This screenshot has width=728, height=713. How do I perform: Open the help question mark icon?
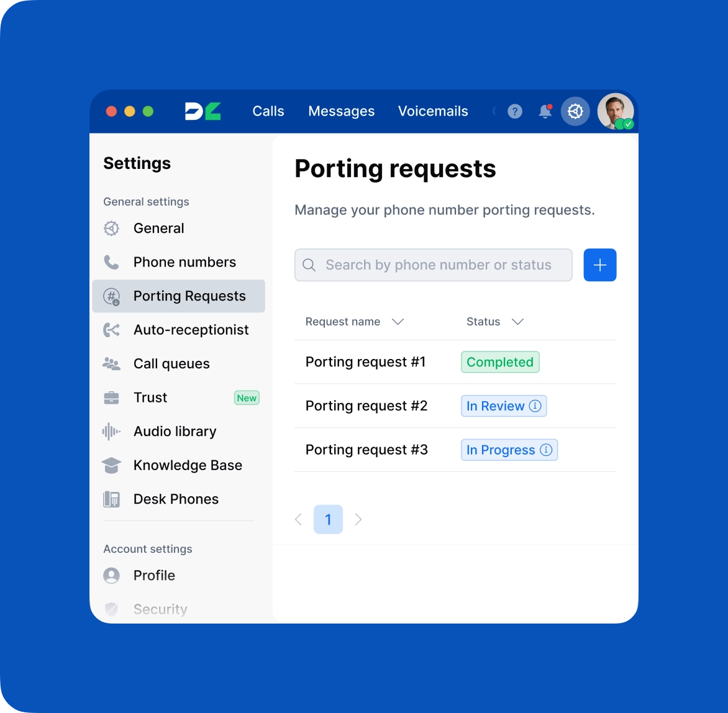[515, 111]
